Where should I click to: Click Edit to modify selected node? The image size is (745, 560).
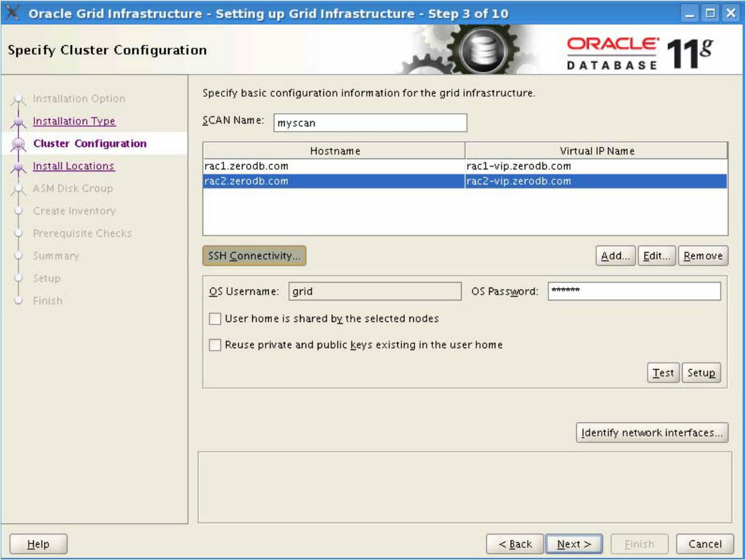[656, 256]
